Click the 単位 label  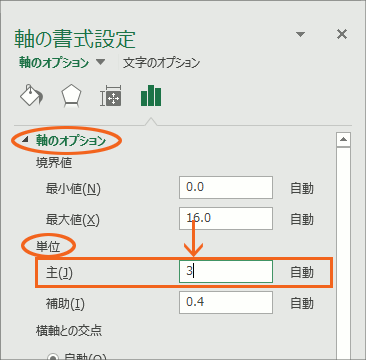click(x=48, y=247)
